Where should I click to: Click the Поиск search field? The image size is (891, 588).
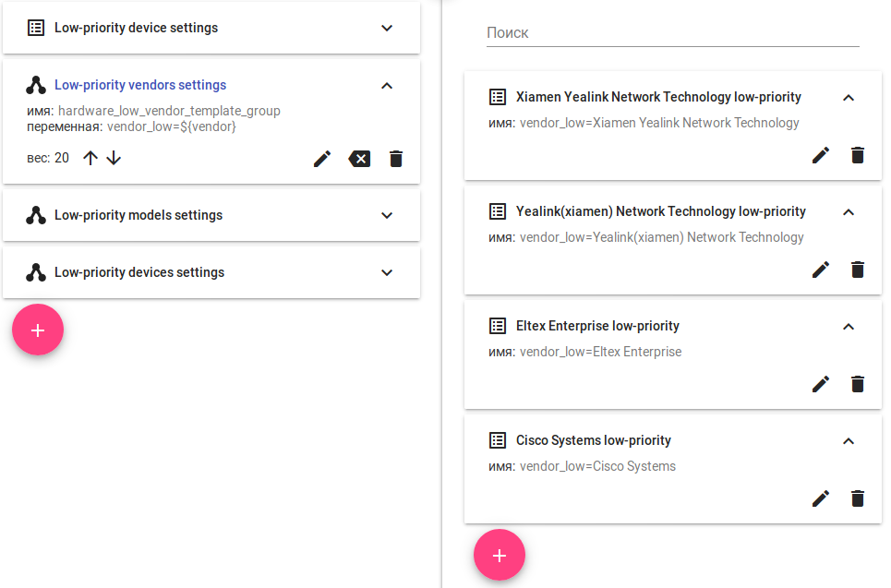pyautogui.click(x=672, y=32)
